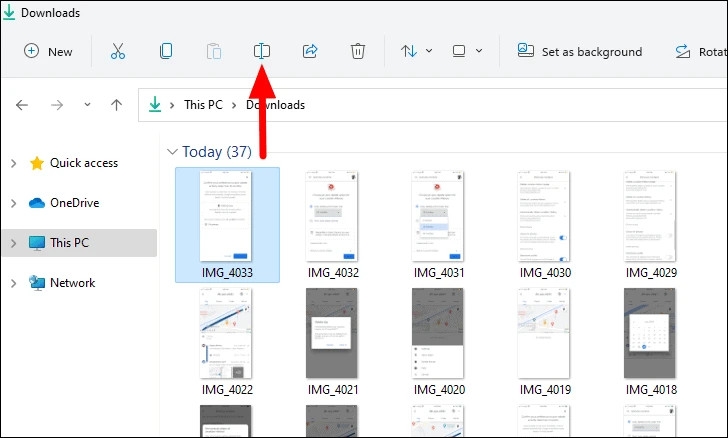
Task: Select This PC in sidebar
Action: click(58, 243)
